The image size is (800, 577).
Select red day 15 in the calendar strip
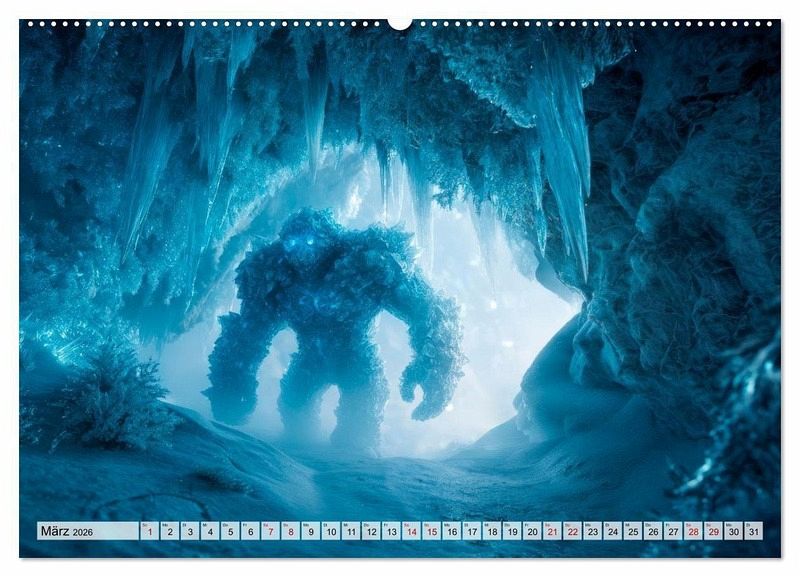432,531
